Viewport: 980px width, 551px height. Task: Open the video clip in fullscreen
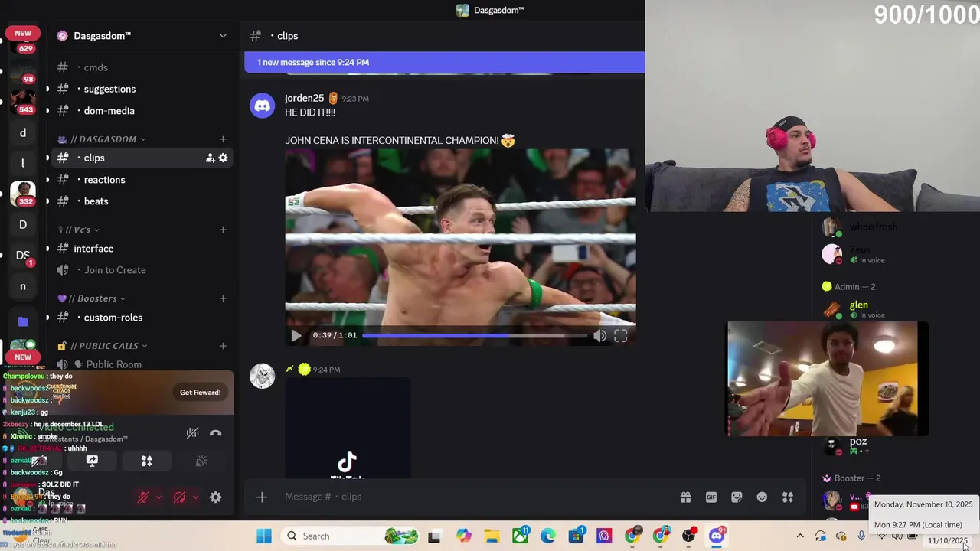(621, 335)
